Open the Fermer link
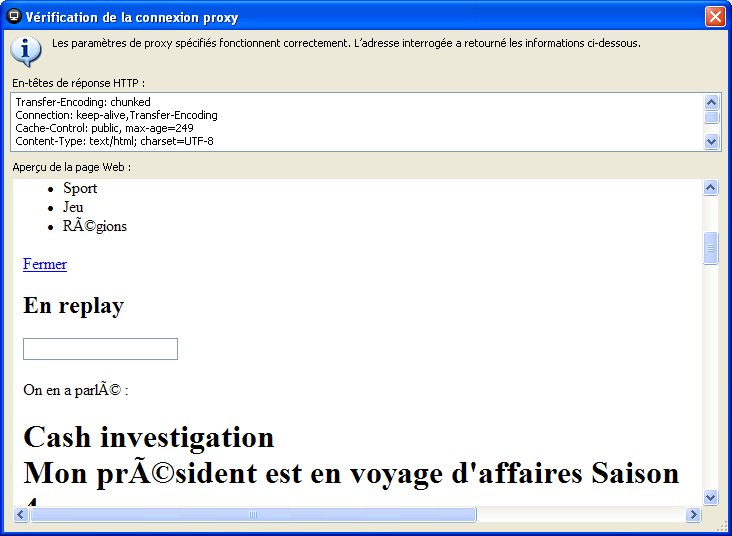The image size is (732, 536). click(x=45, y=264)
